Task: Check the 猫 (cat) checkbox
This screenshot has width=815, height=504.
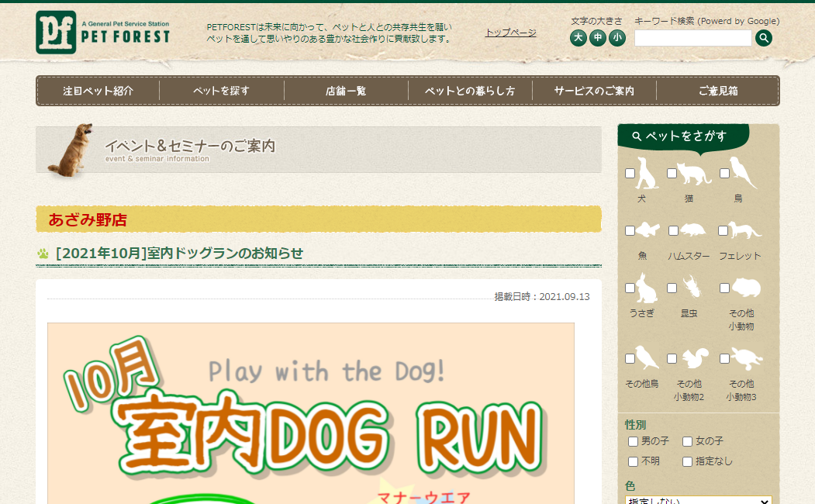Action: [x=672, y=174]
